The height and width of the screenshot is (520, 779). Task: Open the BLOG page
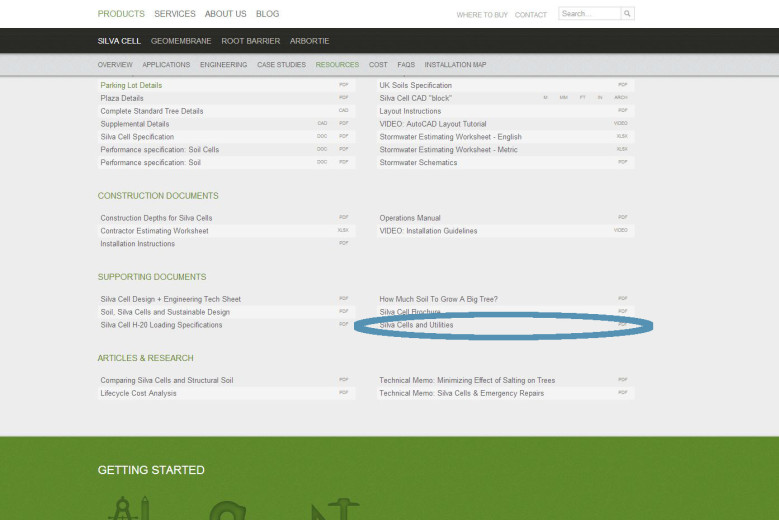(x=267, y=14)
